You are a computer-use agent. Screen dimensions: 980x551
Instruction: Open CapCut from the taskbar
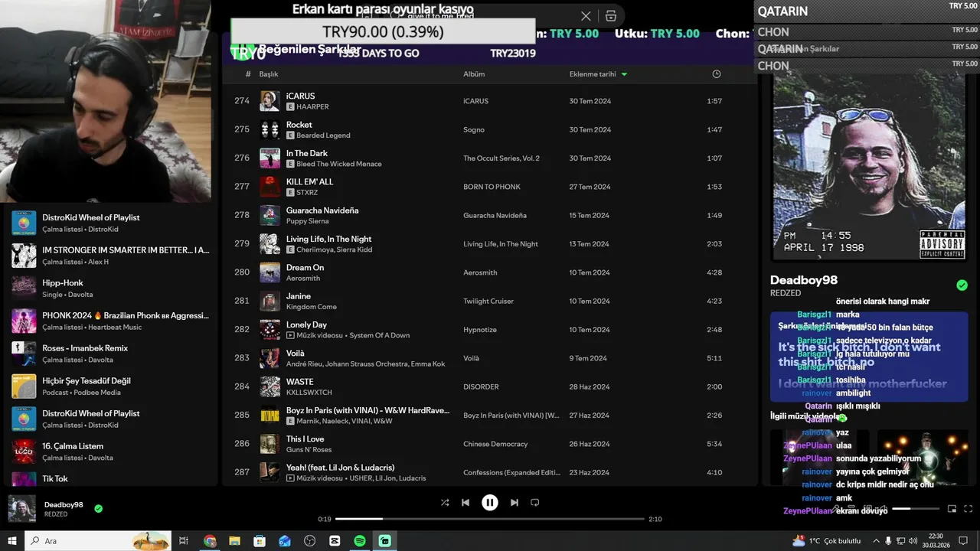[x=335, y=541]
